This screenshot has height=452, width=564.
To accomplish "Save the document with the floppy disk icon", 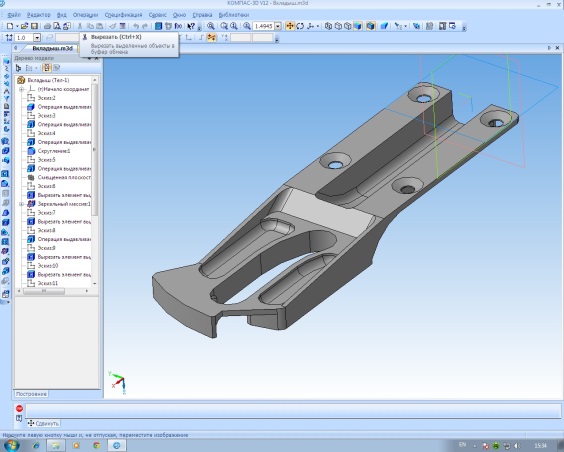I will [34, 26].
